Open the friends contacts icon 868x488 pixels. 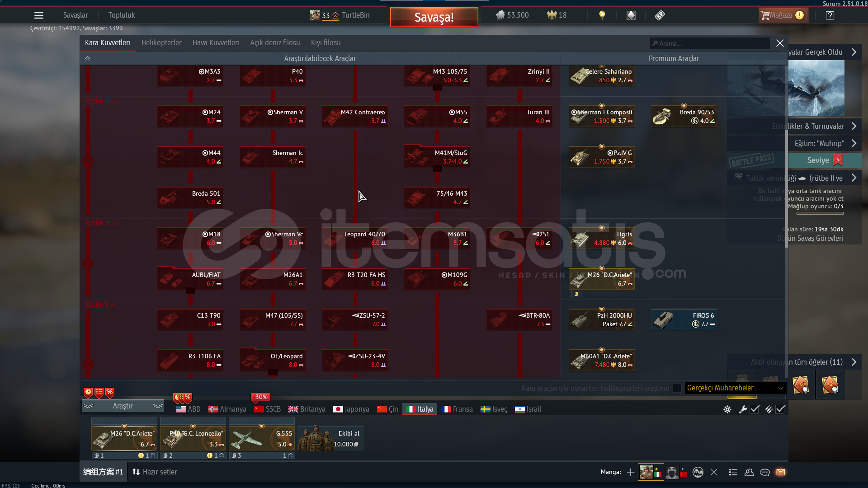[x=749, y=472]
